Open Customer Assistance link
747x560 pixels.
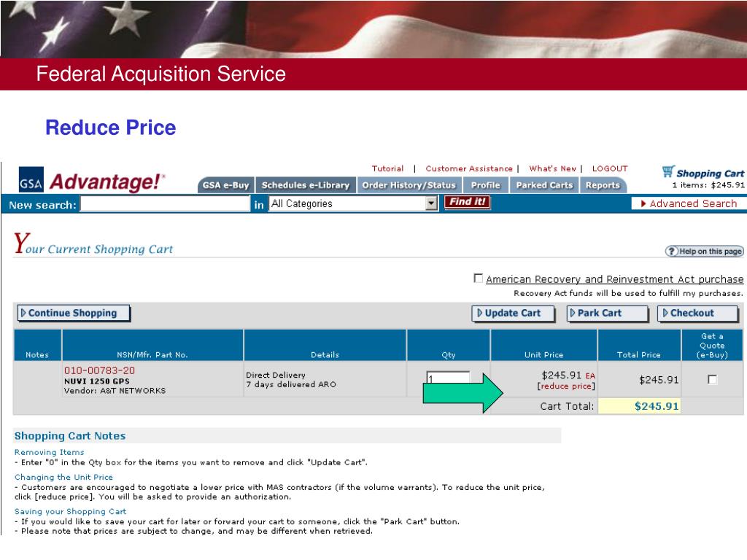click(x=469, y=168)
